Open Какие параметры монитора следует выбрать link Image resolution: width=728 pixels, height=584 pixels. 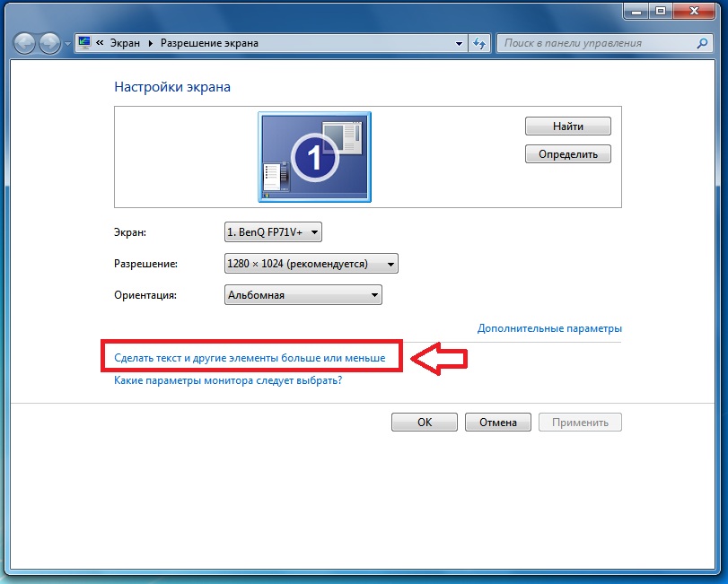[x=228, y=380]
